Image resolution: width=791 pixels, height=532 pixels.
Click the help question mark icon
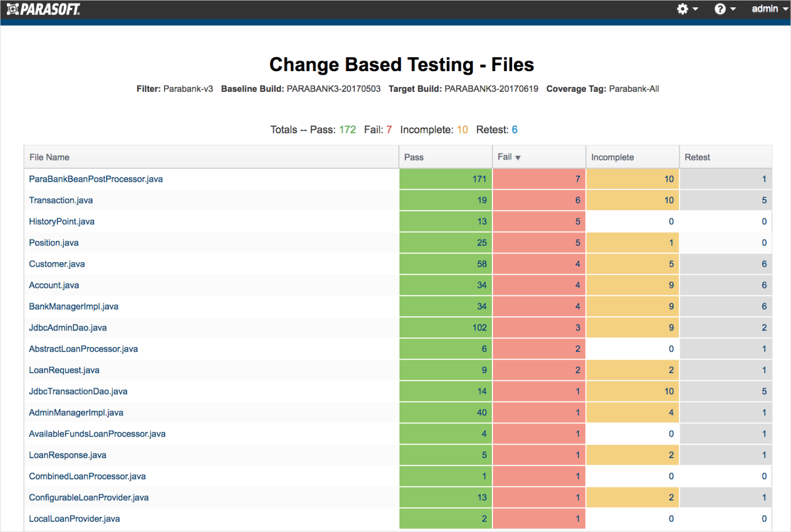(719, 8)
